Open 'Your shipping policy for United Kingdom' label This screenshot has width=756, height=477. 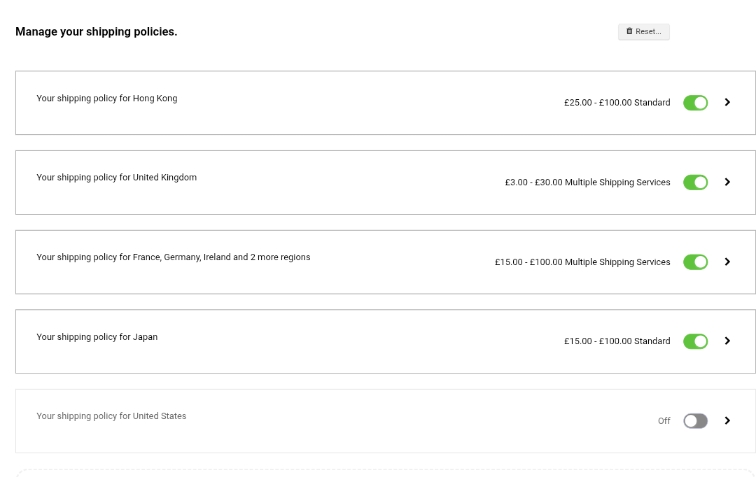(116, 177)
